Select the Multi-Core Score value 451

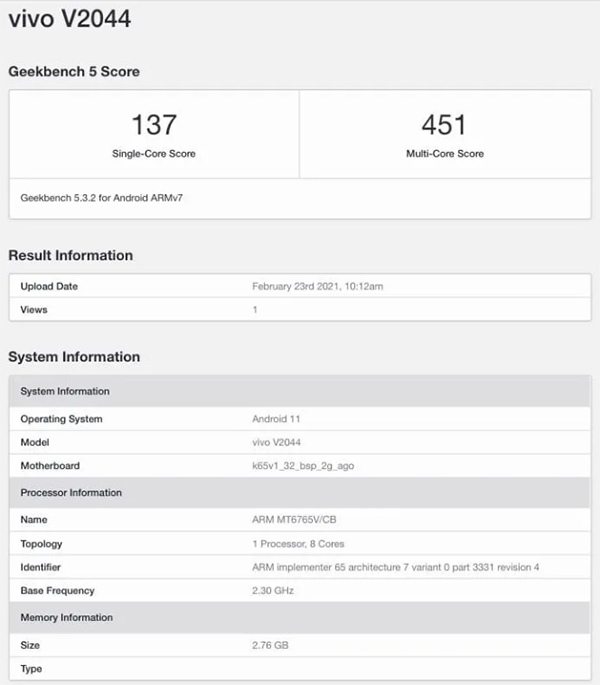point(444,125)
